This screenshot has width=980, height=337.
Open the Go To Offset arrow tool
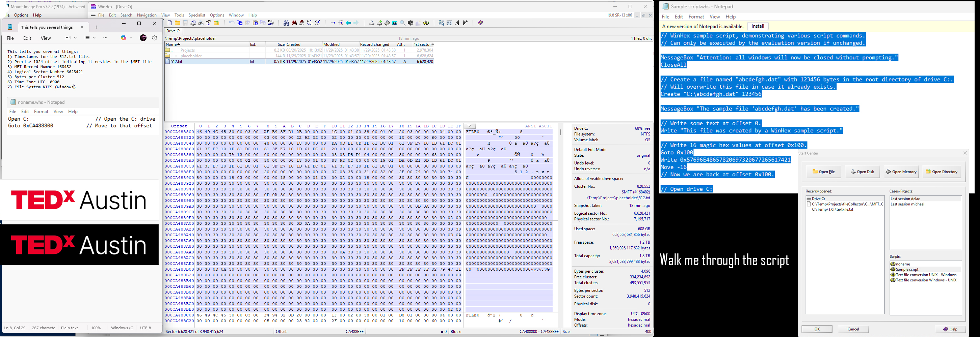click(333, 23)
